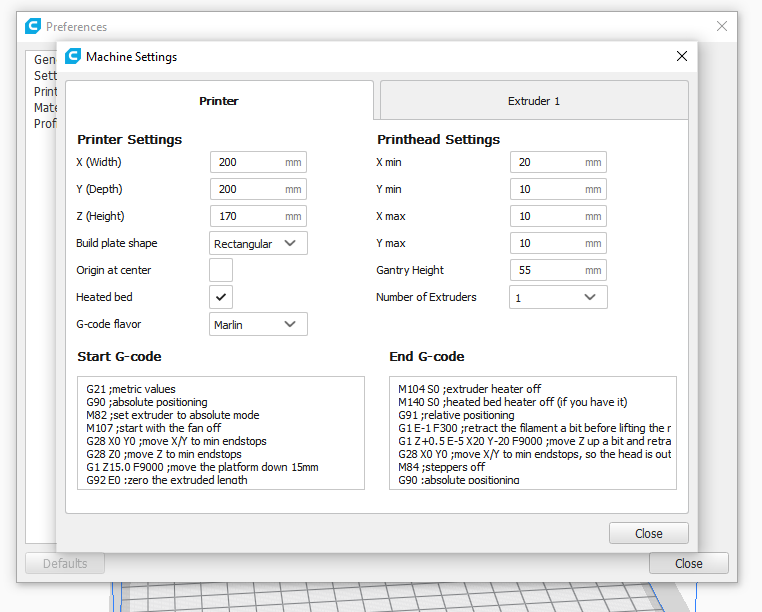Edit the Z (Height) value field
Image resolution: width=762 pixels, height=612 pixels.
coord(247,216)
